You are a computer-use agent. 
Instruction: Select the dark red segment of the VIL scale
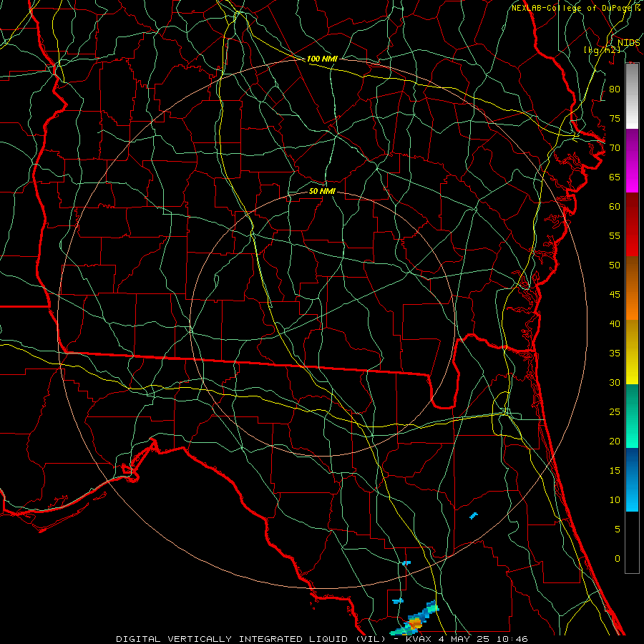632,224
